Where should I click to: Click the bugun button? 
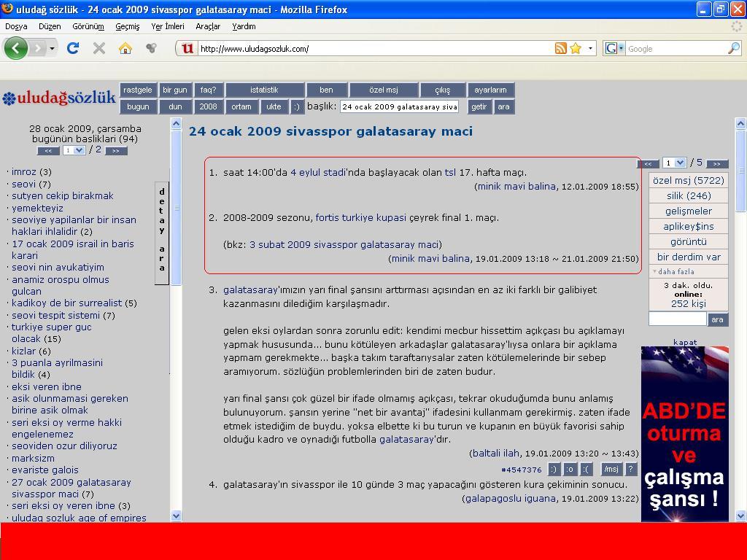coord(138,106)
